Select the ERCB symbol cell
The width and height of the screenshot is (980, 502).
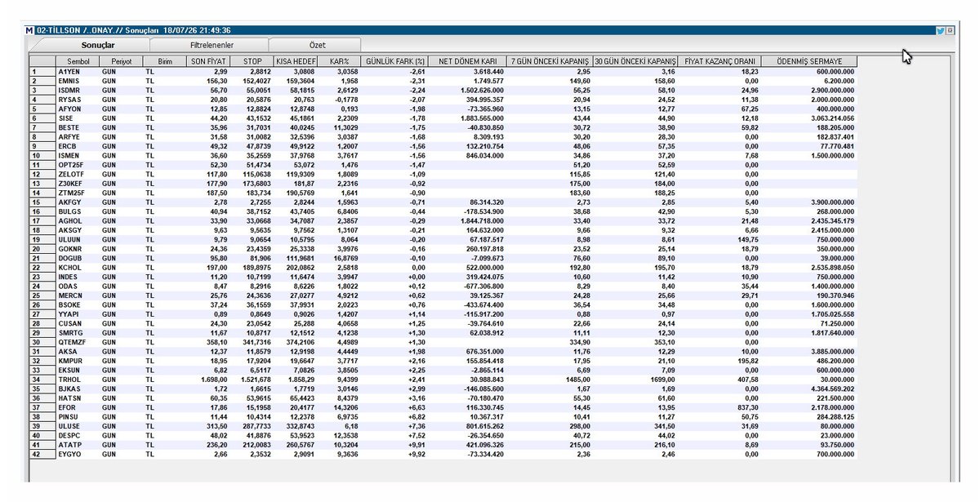[x=78, y=145]
